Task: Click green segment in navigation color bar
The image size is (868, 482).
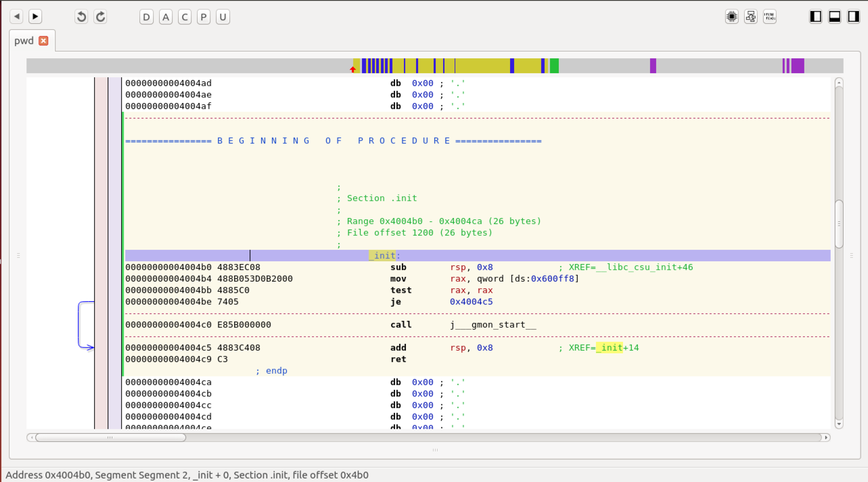Action: tap(554, 66)
